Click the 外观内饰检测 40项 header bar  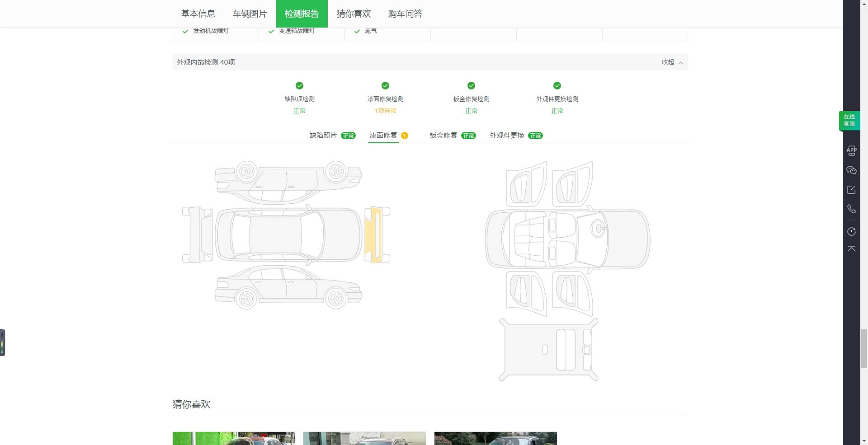(407, 62)
